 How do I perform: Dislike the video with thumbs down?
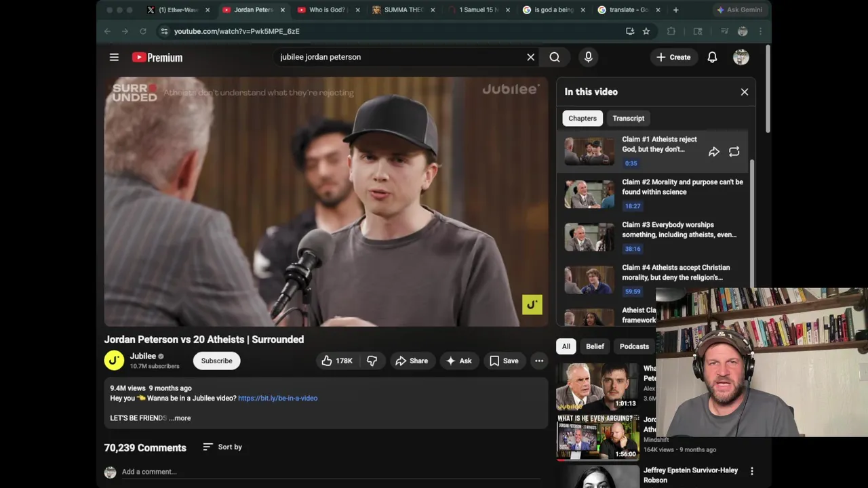click(372, 361)
